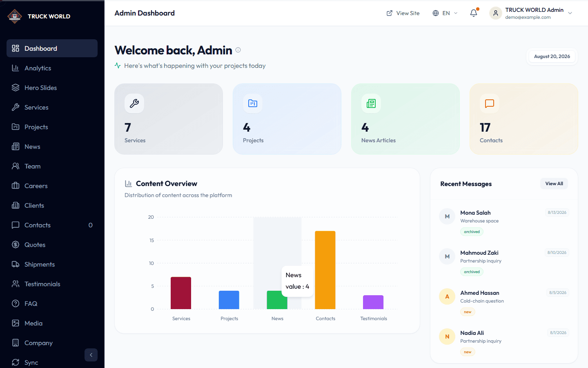Open the TRUCK WORLD Admin account menu chevron

click(570, 13)
